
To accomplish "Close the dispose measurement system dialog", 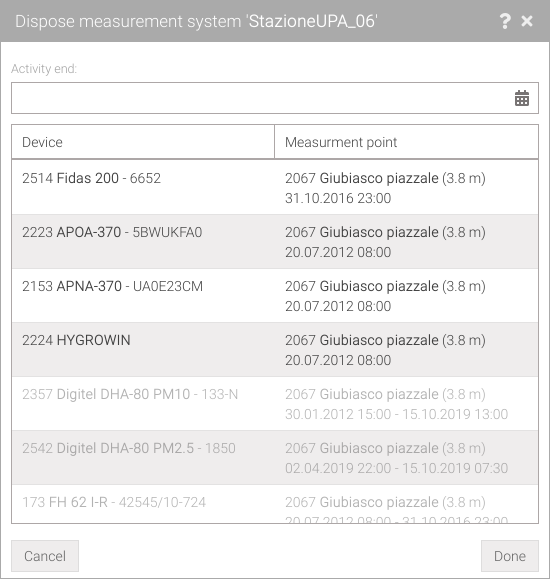I will 527,21.
